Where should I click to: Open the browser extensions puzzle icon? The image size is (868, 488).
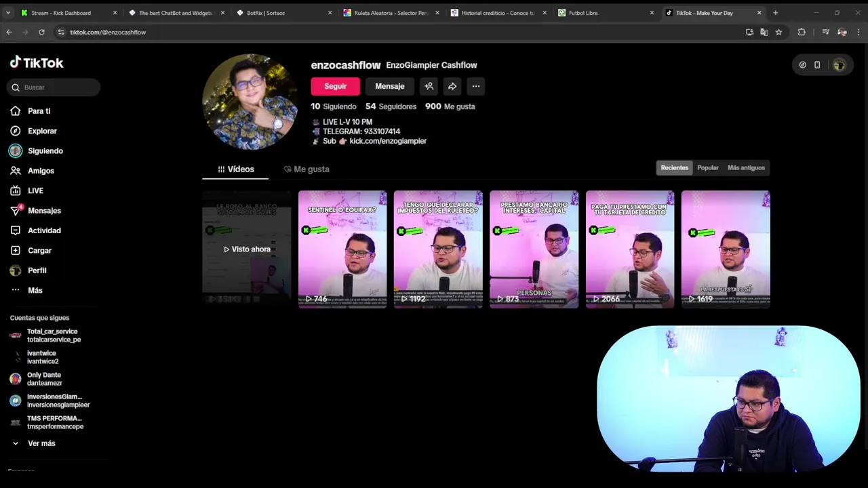point(802,32)
